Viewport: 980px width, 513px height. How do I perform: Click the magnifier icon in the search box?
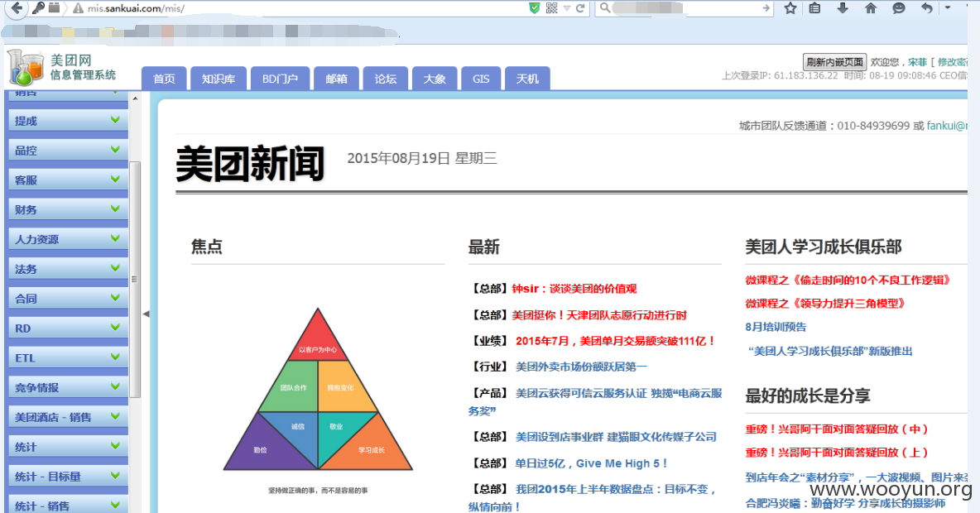point(604,8)
